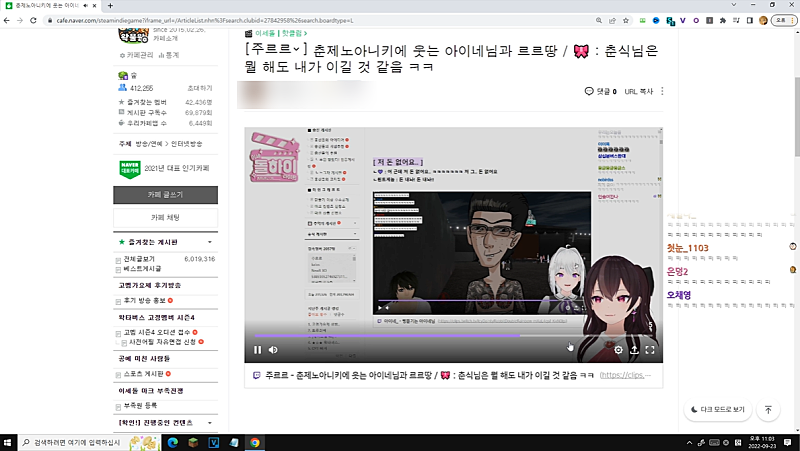800x451 pixels.
Task: Open the https://clips link under the video
Action: pos(626,375)
